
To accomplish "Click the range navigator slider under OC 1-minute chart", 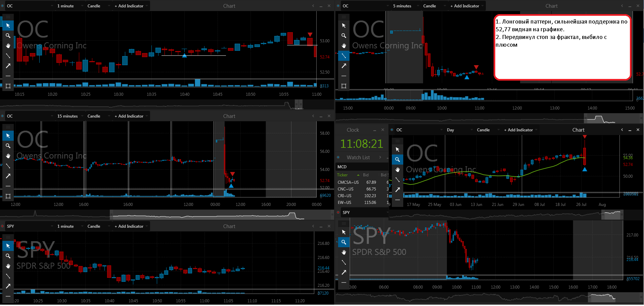I will click(298, 104).
